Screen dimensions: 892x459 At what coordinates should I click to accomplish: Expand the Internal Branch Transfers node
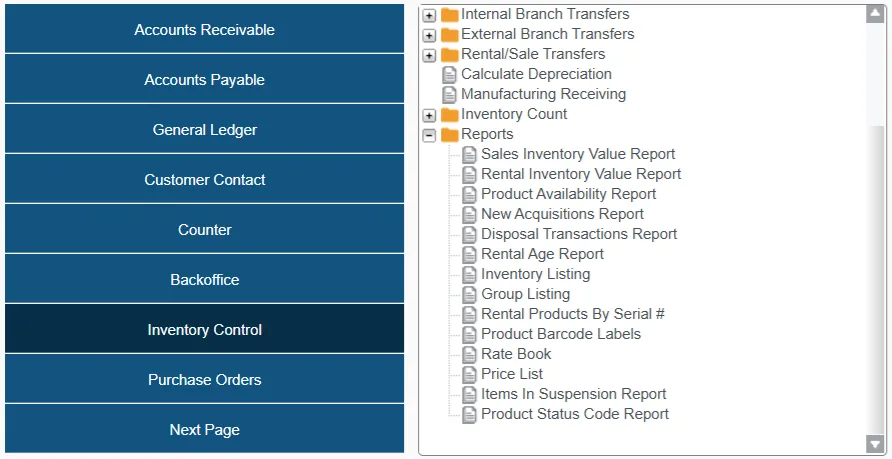[x=429, y=15]
